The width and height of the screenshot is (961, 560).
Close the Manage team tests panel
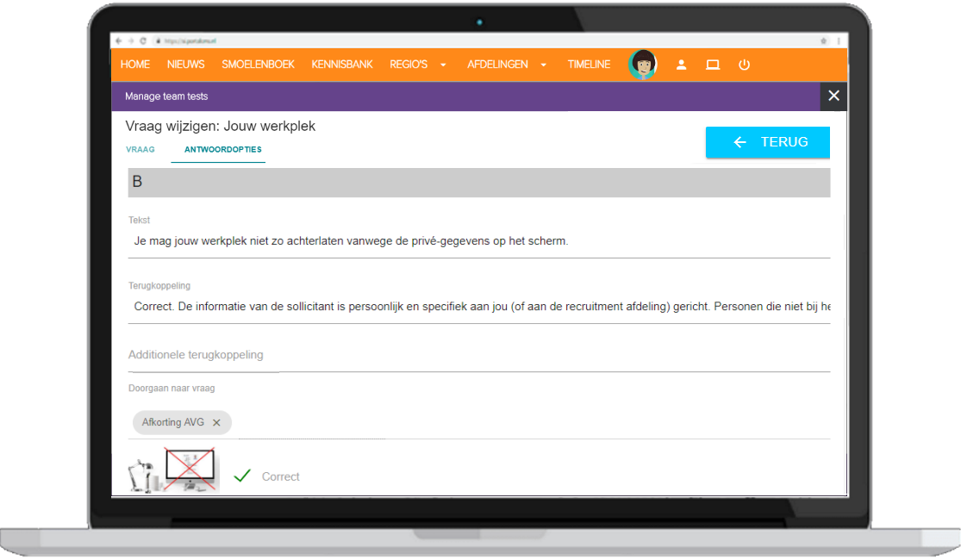click(x=833, y=96)
